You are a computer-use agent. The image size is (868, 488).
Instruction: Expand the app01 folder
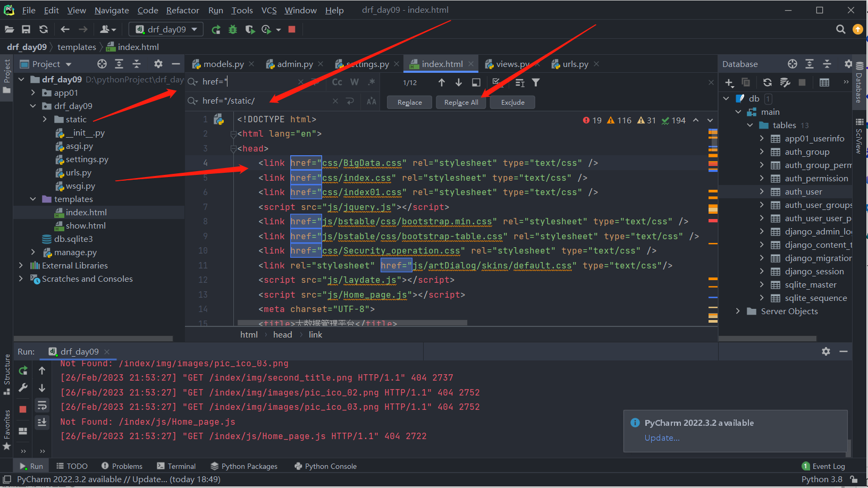tap(33, 92)
